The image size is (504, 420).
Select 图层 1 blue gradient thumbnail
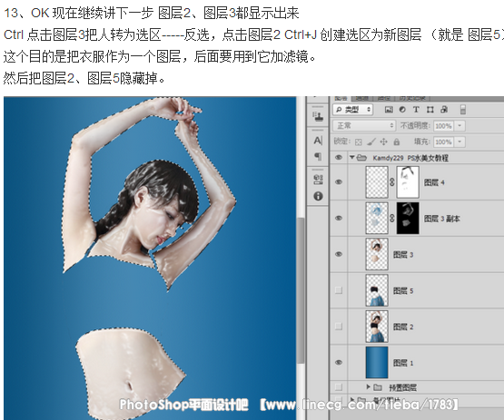click(x=377, y=362)
